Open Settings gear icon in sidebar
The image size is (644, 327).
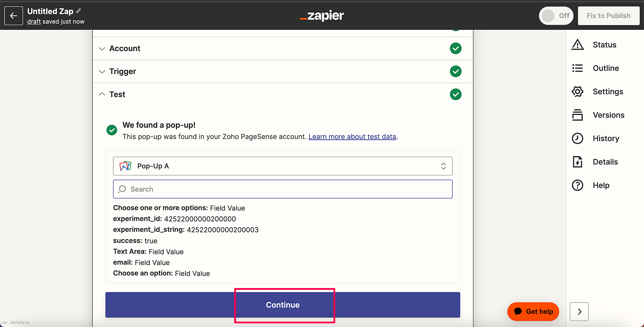tap(577, 92)
